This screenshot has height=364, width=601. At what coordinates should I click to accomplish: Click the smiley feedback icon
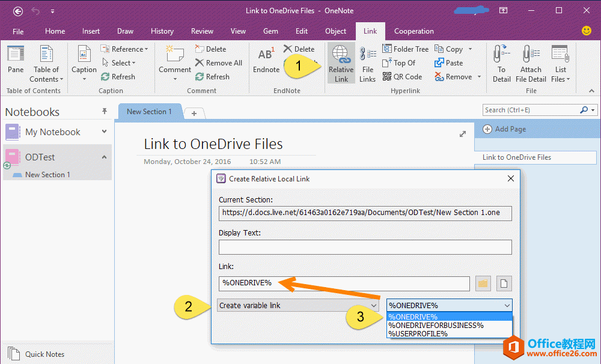(586, 31)
